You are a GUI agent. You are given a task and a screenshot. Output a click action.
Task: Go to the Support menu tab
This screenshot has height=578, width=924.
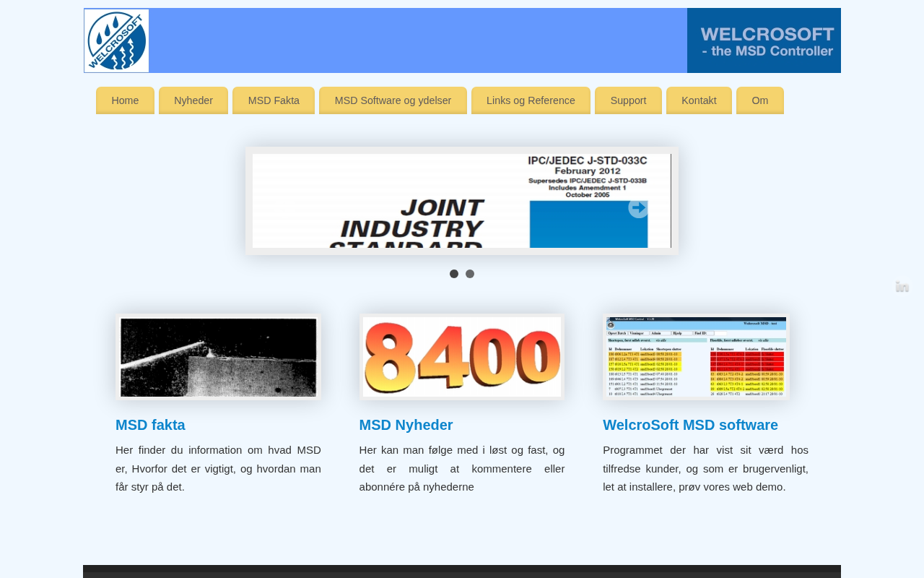coord(628,100)
